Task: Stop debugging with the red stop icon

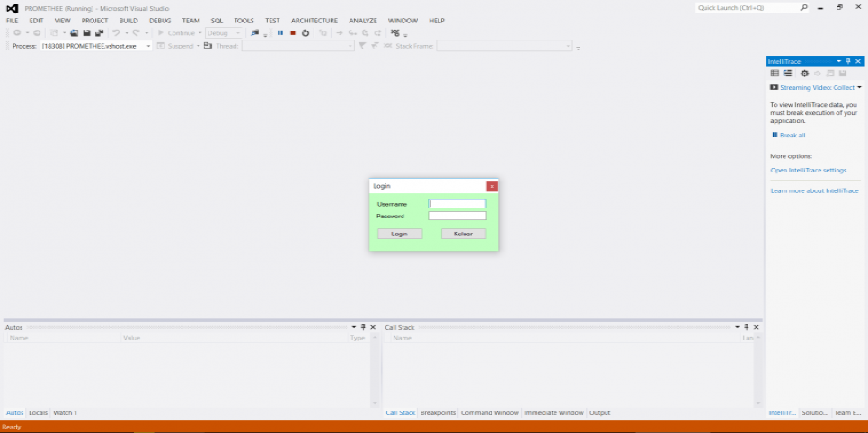Action: [x=293, y=32]
